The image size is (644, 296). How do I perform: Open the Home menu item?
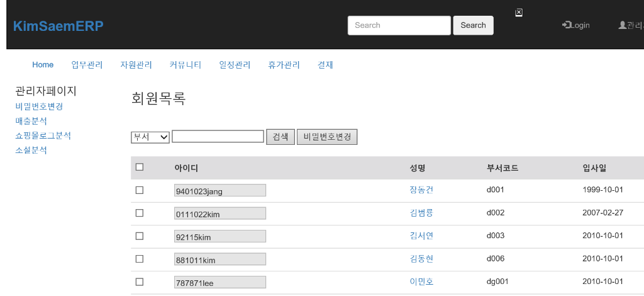(x=43, y=64)
